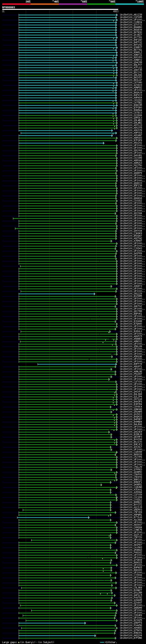The width and height of the screenshot is (146, 644).
Task: Select the UniRef100_C1FXX0 label
Action: coord(131,382)
